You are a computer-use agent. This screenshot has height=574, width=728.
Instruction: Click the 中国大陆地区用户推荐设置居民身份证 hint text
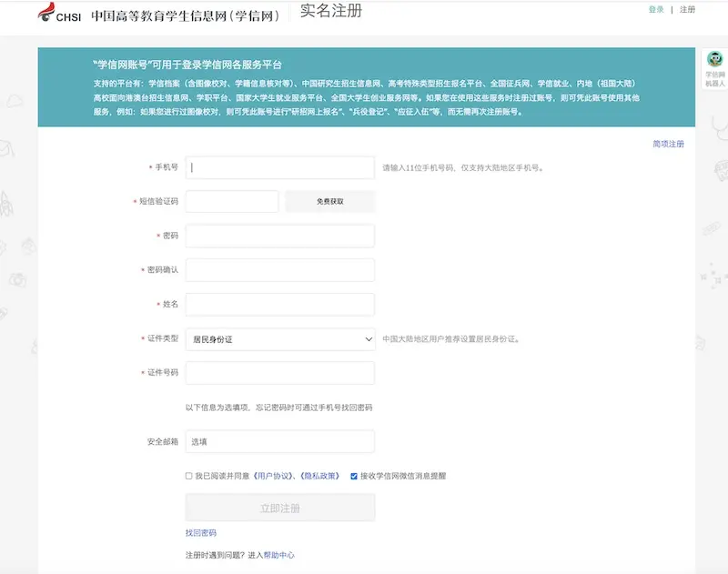[x=450, y=339]
